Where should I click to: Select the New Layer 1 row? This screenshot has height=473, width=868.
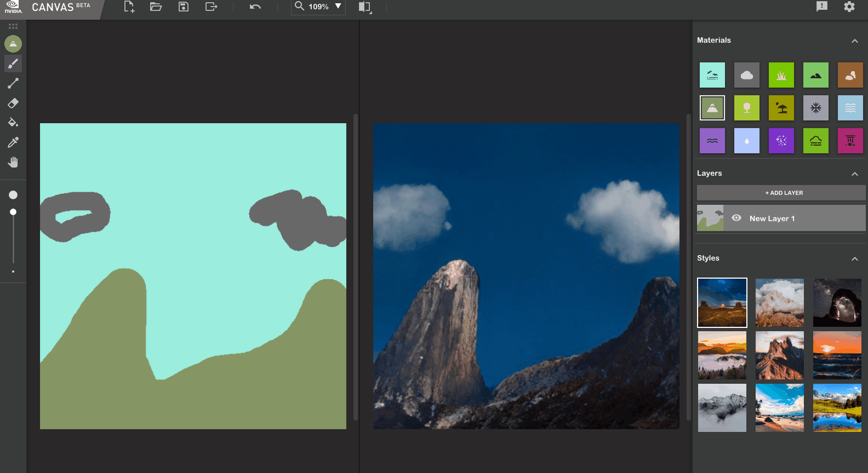click(x=795, y=218)
